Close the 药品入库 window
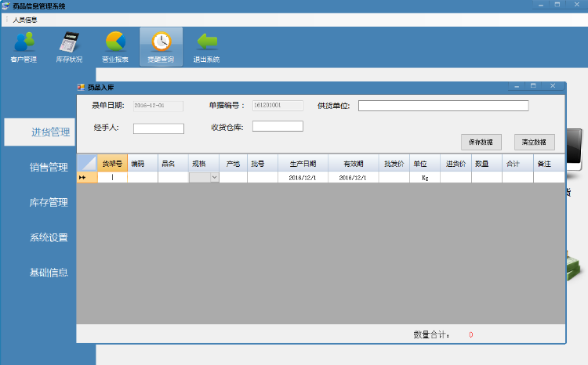This screenshot has height=365, width=588. 553,86
